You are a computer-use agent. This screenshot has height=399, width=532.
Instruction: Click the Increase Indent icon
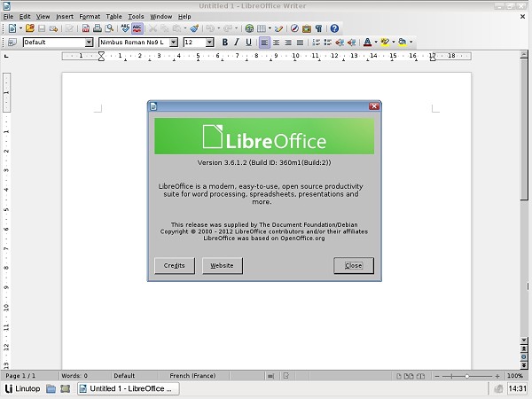point(351,43)
